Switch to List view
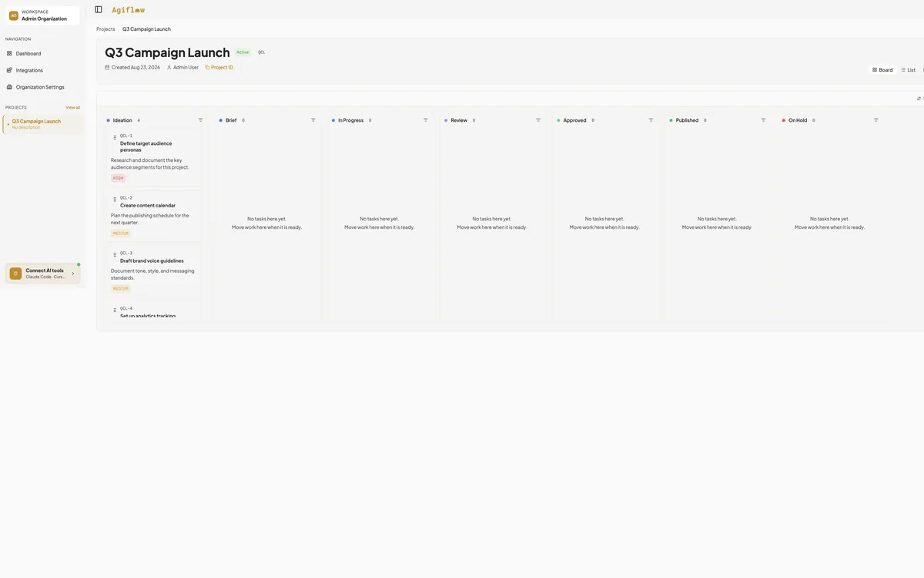This screenshot has width=924, height=578. click(x=909, y=70)
